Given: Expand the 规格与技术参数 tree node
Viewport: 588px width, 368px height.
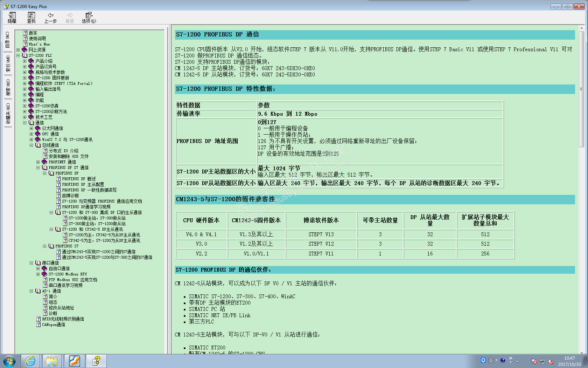Looking at the screenshot, I should point(25,72).
